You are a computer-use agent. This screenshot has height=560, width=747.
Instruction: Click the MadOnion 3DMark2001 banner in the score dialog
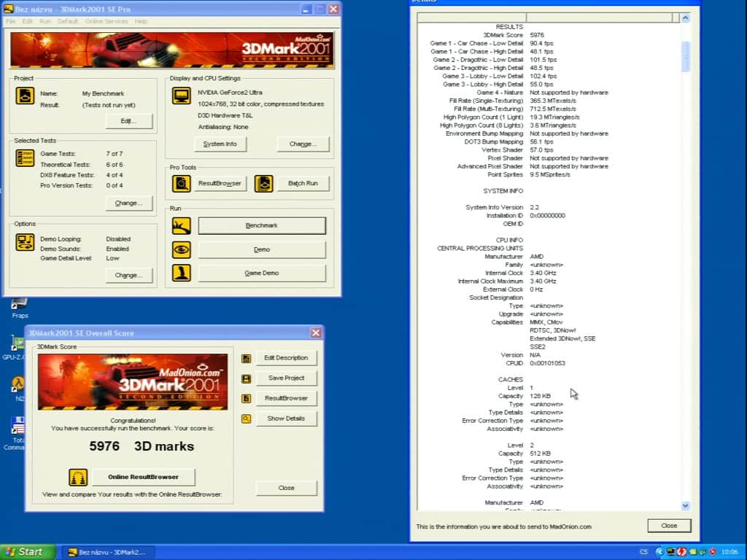(133, 382)
